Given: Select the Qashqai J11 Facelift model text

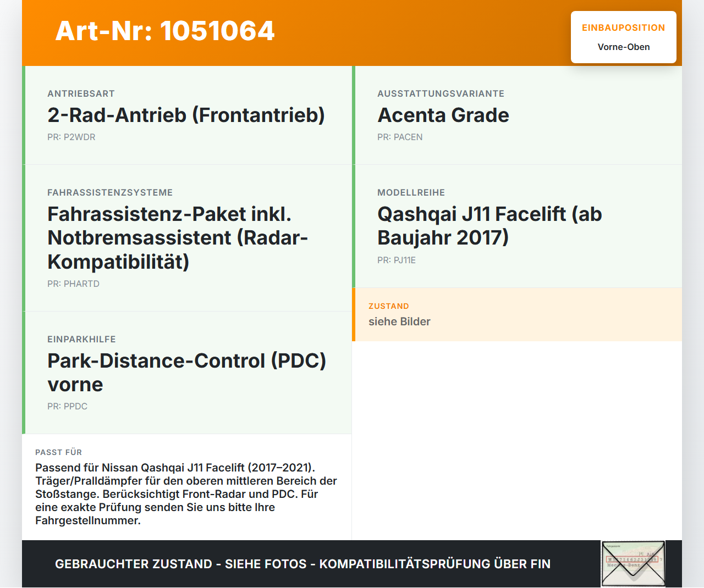Looking at the screenshot, I should point(490,225).
